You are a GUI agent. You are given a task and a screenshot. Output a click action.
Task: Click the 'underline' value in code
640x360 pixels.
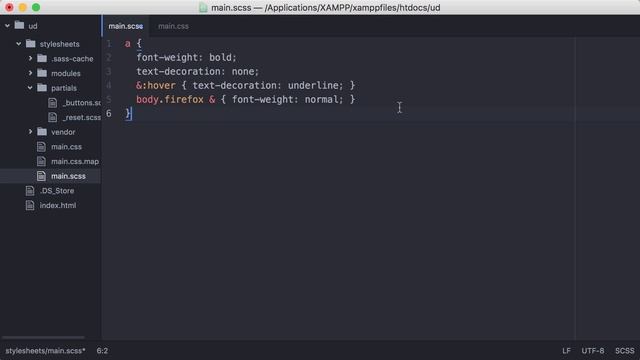point(313,85)
